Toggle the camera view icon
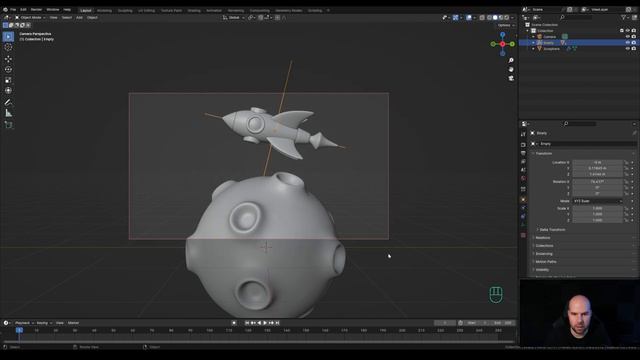Image resolution: width=640 pixels, height=360 pixels. click(x=511, y=78)
